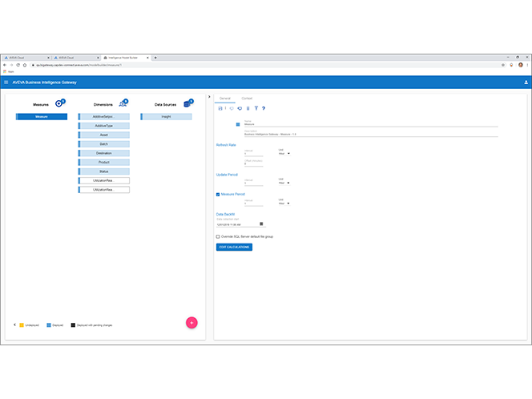532x399 pixels.
Task: Open the Refresh Rate unit dropdown
Action: tap(284, 154)
